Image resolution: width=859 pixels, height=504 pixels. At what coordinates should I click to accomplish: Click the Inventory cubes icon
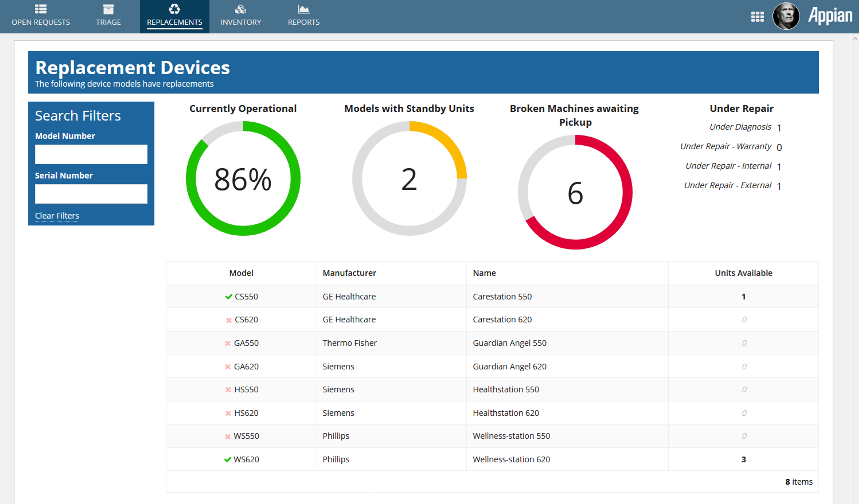click(x=241, y=9)
